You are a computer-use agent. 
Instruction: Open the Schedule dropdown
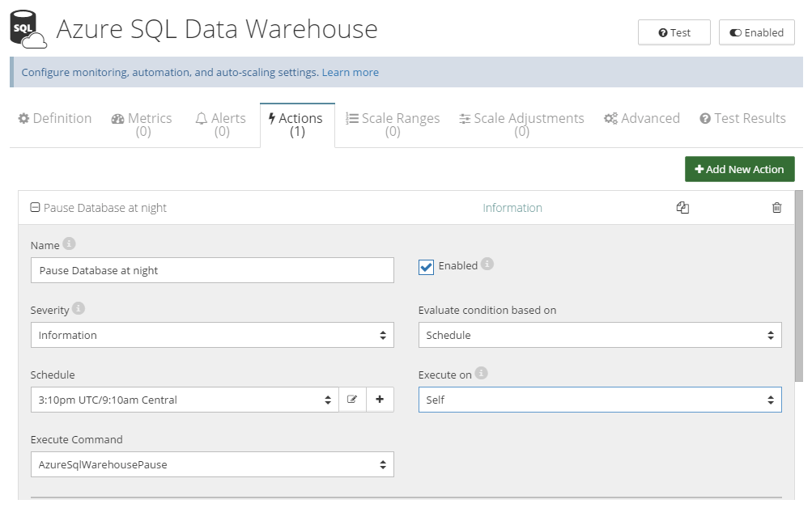[185, 400]
